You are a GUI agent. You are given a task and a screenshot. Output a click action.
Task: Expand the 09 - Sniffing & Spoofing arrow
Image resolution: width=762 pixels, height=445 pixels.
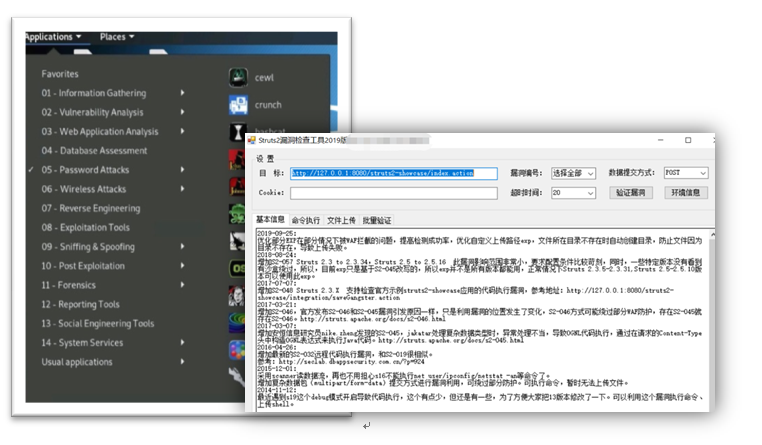(x=183, y=246)
